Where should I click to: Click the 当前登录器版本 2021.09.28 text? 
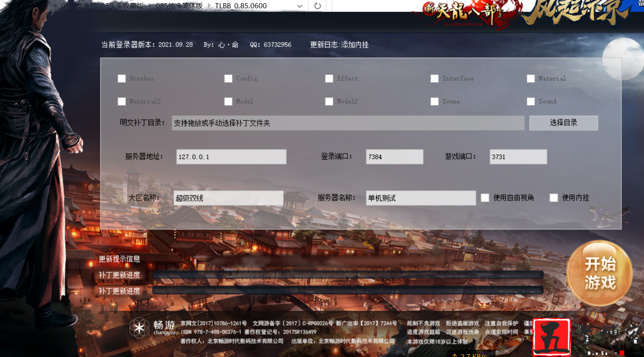[x=147, y=44]
